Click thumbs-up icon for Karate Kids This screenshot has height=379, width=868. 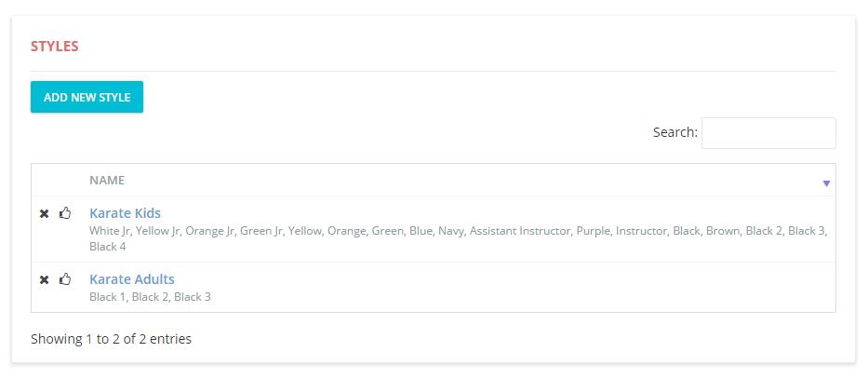coord(65,213)
